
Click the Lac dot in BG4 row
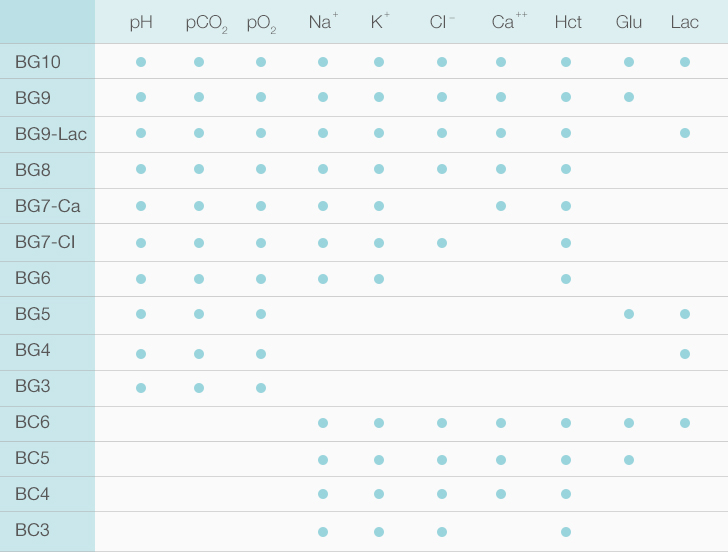pyautogui.click(x=685, y=354)
